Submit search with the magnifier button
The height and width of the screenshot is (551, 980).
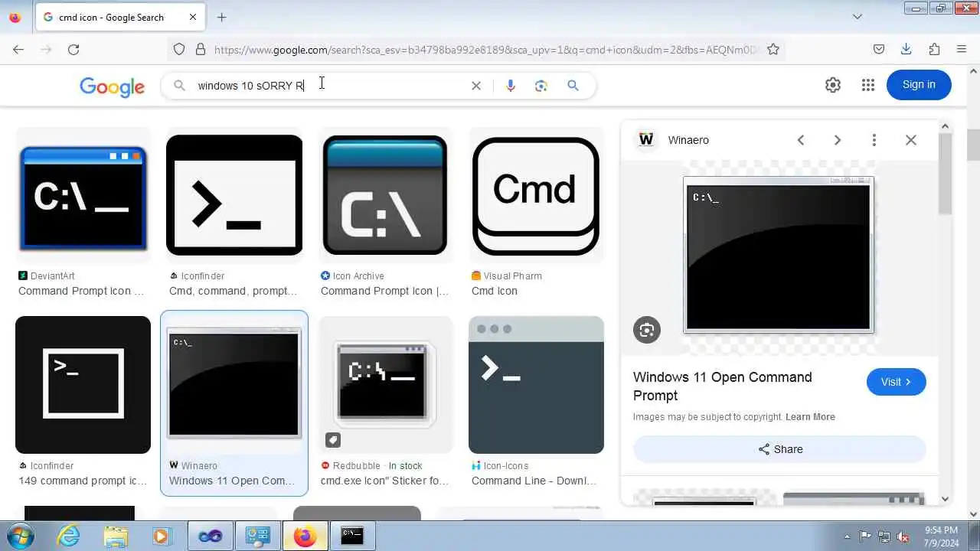[573, 86]
